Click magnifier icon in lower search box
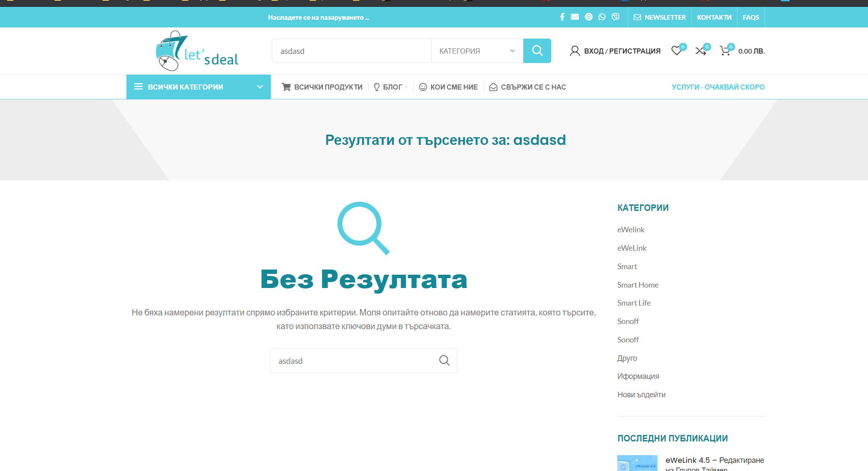The image size is (868, 471). [444, 361]
